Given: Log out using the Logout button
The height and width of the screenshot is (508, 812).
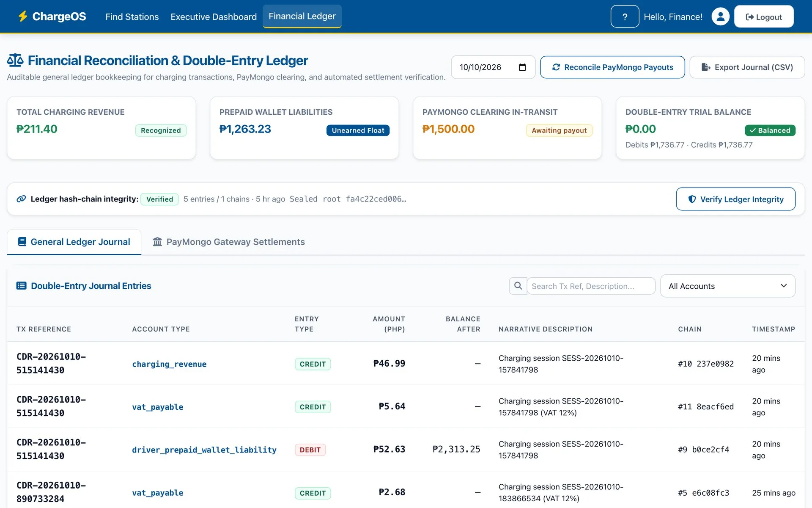Looking at the screenshot, I should pyautogui.click(x=764, y=17).
